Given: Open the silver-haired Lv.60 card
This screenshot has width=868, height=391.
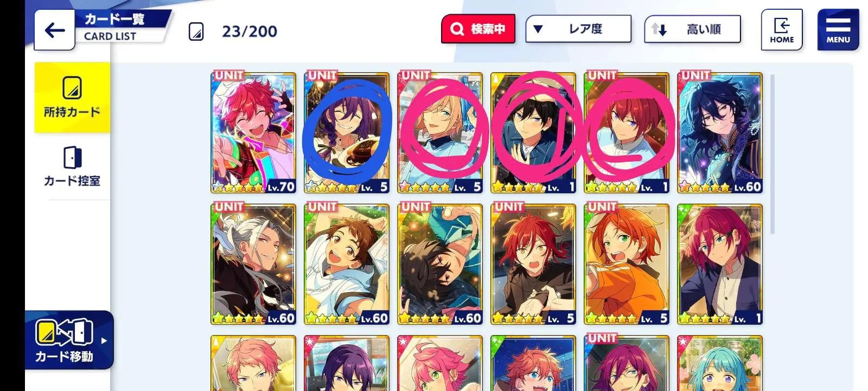Looking at the screenshot, I should pos(253,264).
